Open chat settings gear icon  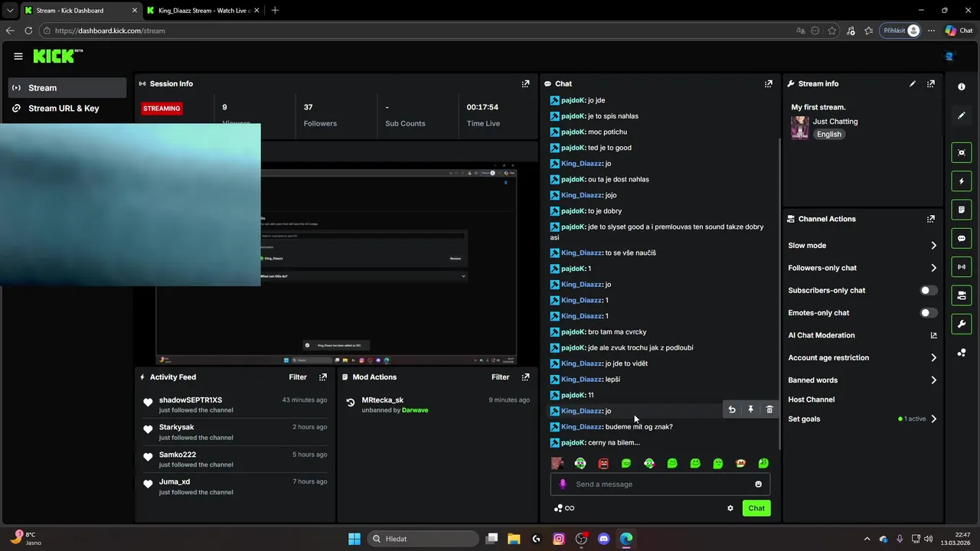click(730, 508)
